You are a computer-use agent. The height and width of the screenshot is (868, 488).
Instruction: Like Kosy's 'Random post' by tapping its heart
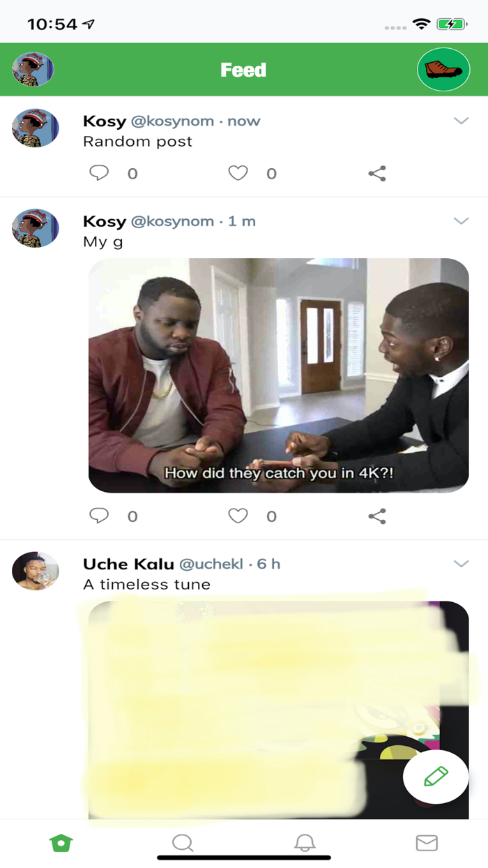point(238,173)
